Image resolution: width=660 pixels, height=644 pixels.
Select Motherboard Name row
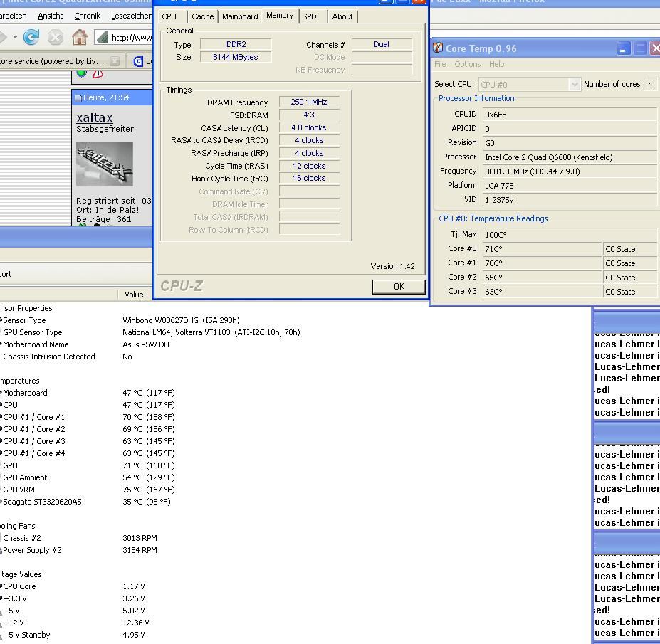coord(85,344)
